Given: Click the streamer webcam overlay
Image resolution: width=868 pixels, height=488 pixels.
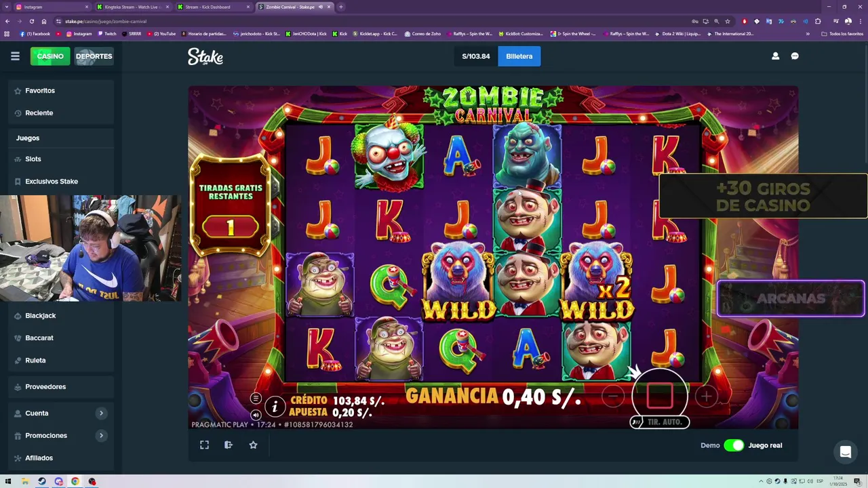Looking at the screenshot, I should [91, 249].
